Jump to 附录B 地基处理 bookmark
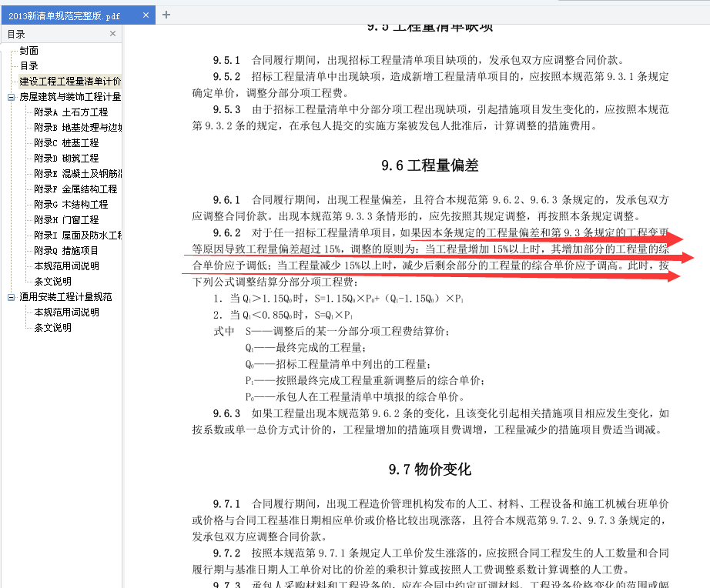710x588 pixels. coord(78,128)
